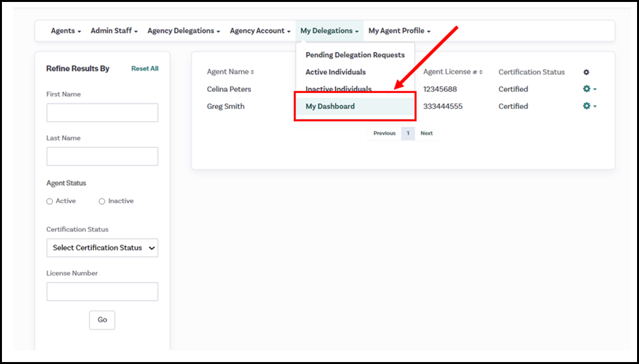Sort by Agent License # column
This screenshot has height=364, width=639.
point(481,72)
